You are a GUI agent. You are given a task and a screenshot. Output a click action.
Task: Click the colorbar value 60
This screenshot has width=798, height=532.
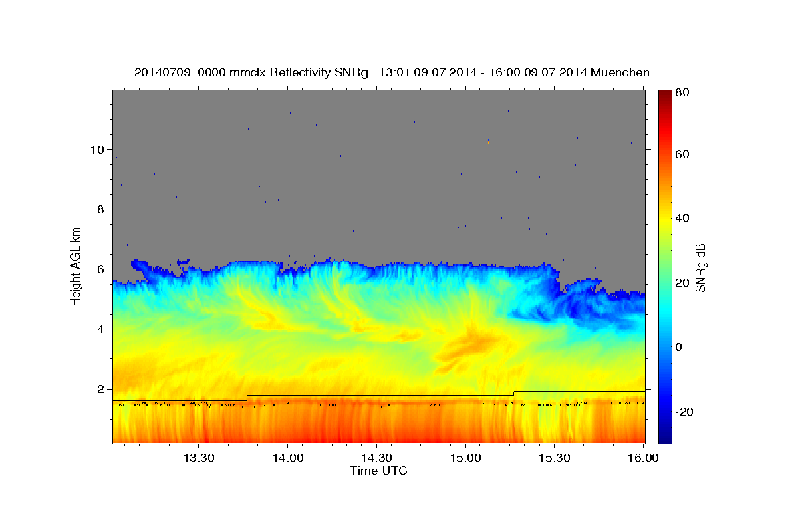click(684, 154)
